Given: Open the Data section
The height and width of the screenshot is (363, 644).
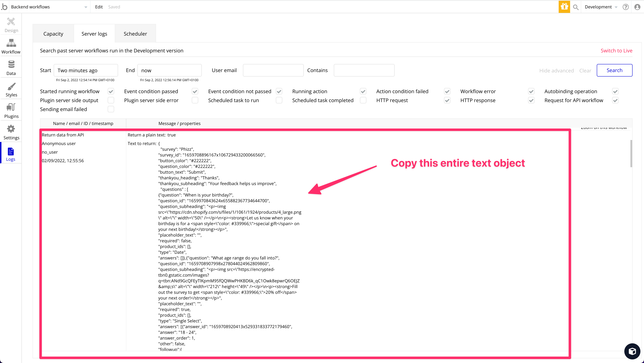Looking at the screenshot, I should (11, 67).
